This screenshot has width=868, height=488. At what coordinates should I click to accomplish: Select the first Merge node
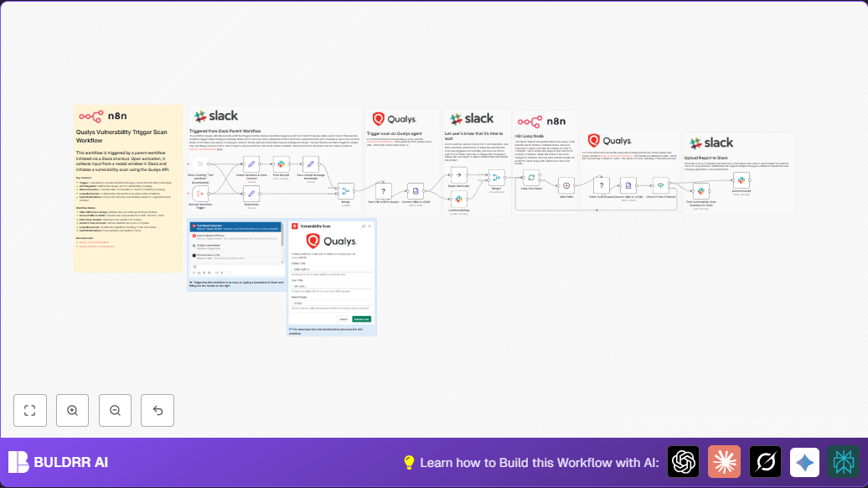pos(346,191)
